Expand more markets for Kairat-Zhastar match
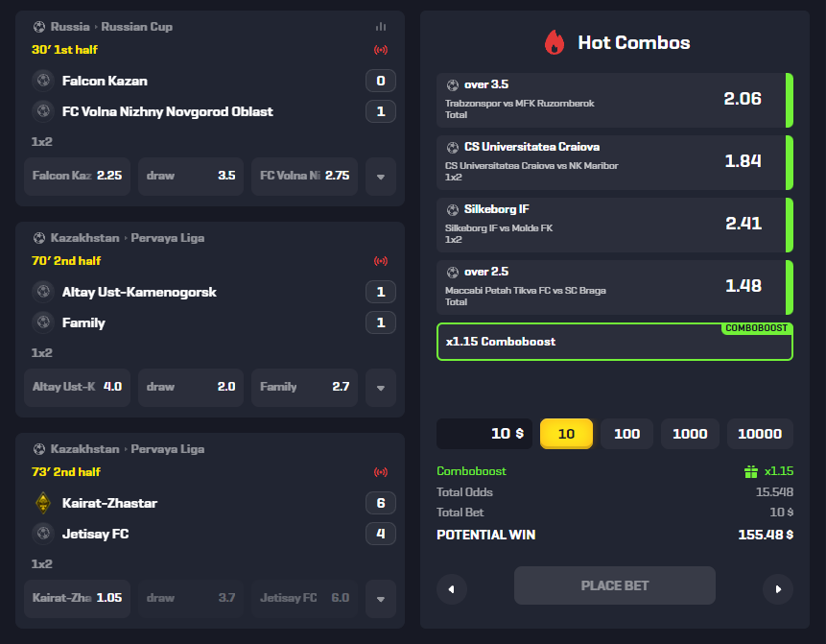The image size is (826, 644). [381, 599]
